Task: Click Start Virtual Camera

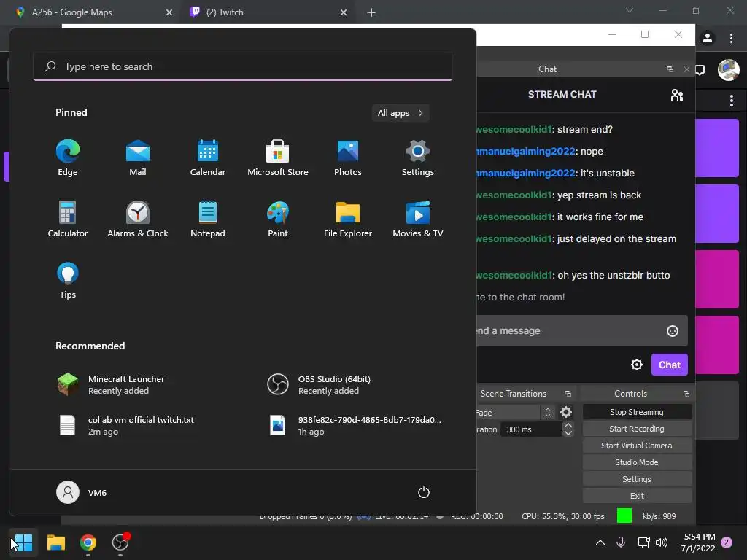Action: click(x=637, y=446)
